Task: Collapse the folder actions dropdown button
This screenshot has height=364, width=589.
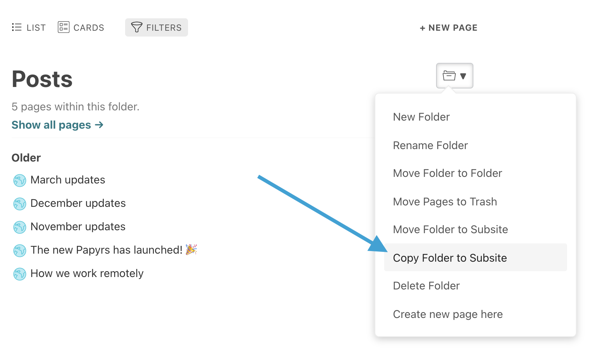Action: pos(454,76)
